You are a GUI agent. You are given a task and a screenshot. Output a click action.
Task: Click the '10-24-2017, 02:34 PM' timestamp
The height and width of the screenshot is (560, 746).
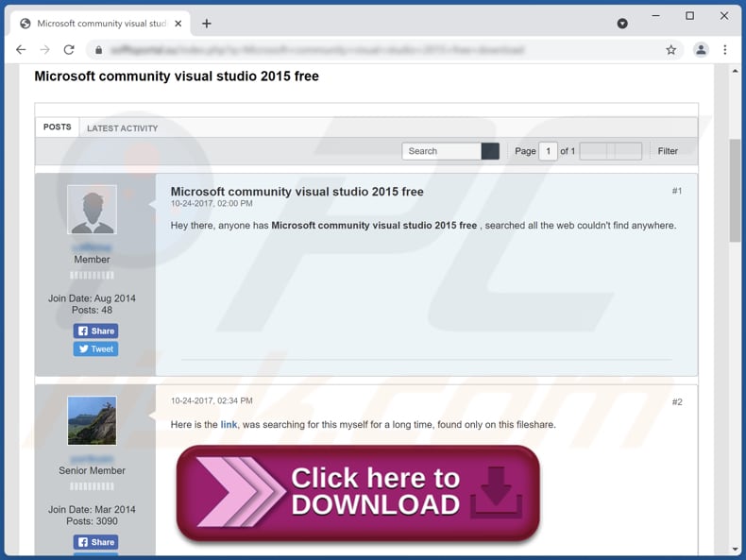pyautogui.click(x=212, y=400)
